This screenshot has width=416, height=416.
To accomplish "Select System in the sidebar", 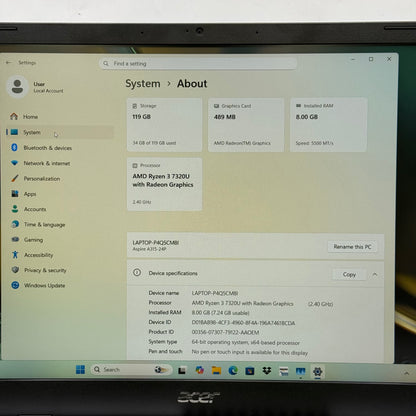I will [x=59, y=132].
